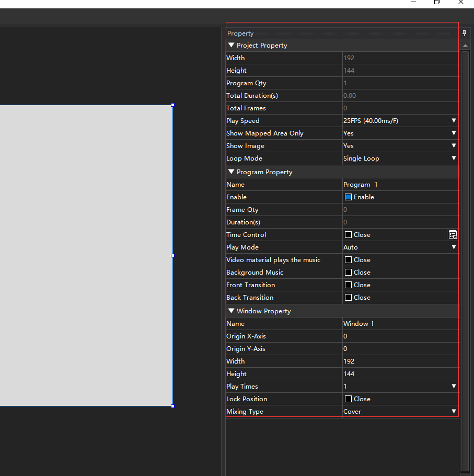
Task: Open the Play Times dropdown
Action: tap(454, 386)
